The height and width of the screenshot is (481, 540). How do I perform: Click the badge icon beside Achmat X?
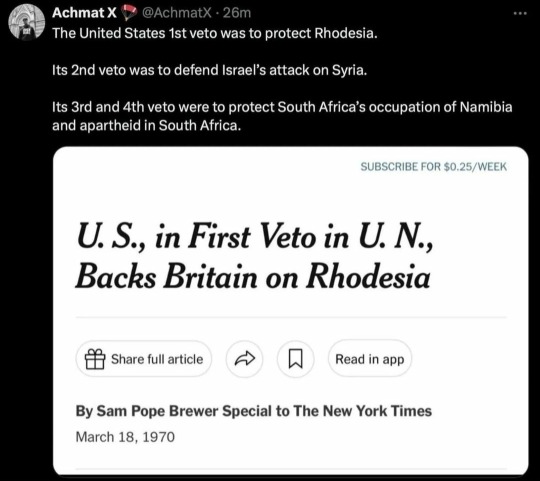(x=128, y=13)
